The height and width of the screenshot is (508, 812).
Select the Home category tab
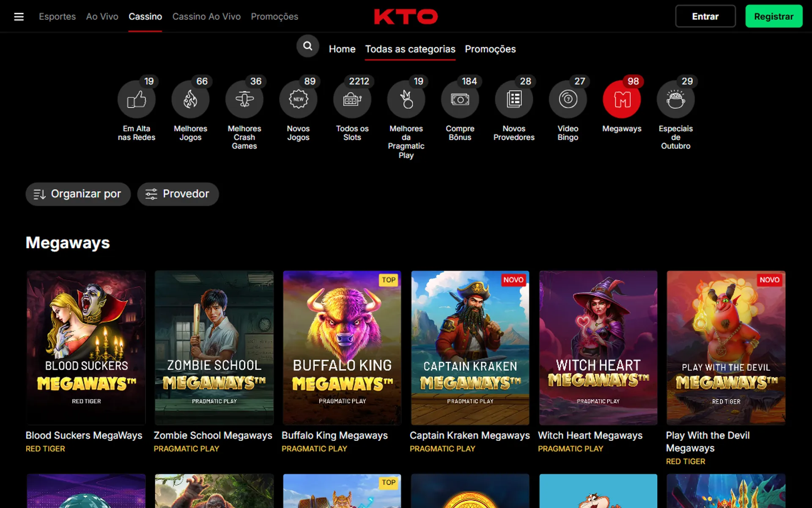(x=342, y=49)
